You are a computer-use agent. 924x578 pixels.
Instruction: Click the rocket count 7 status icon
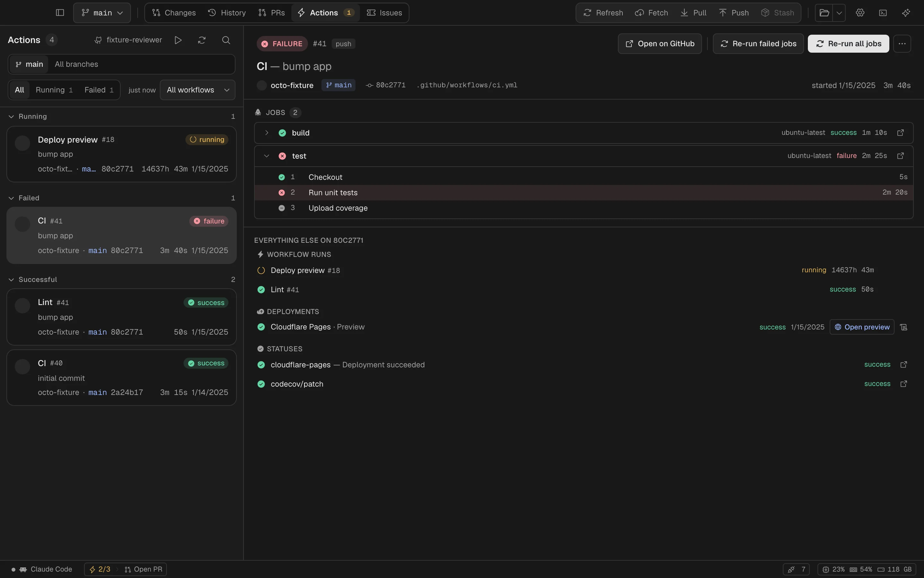click(x=797, y=569)
